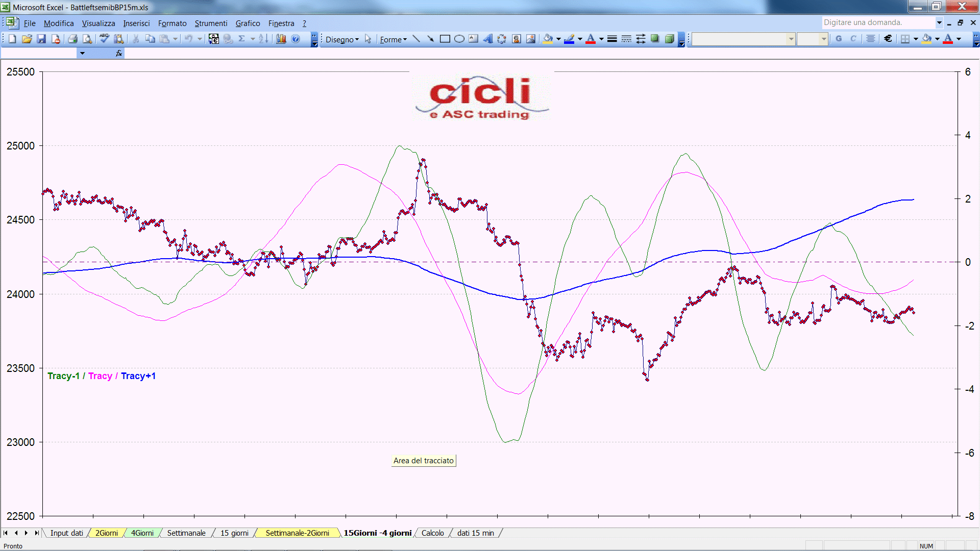The height and width of the screenshot is (551, 980).
Task: Insert Clip Art from drawing toolbar
Action: point(517,39)
